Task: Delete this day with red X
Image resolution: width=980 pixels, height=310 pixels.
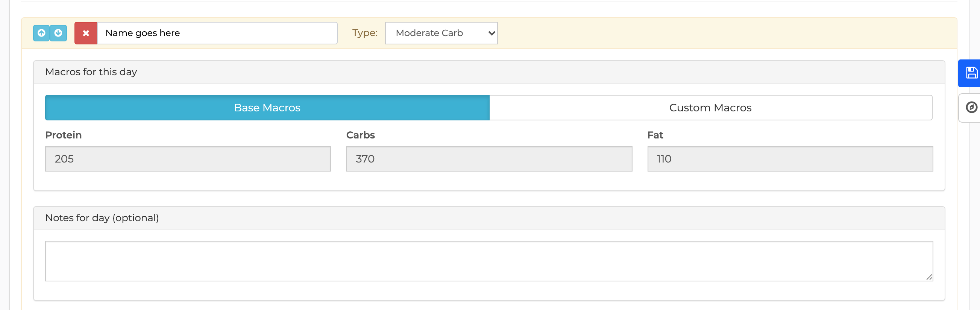Action: pyautogui.click(x=86, y=33)
